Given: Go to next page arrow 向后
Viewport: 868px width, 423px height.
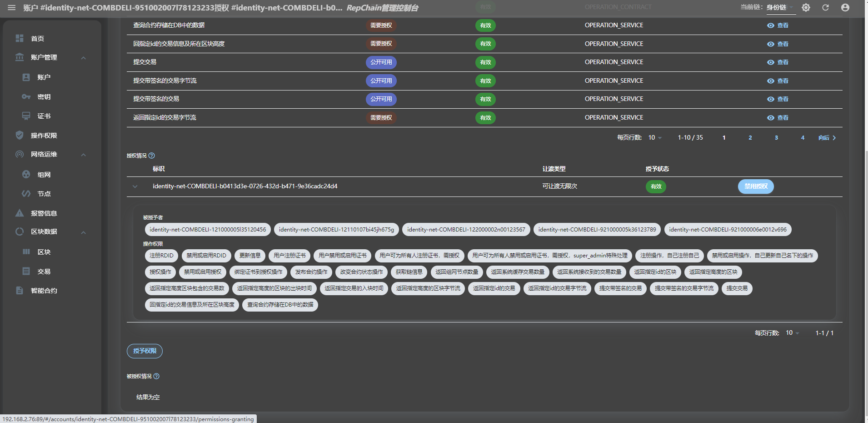Looking at the screenshot, I should click(827, 138).
